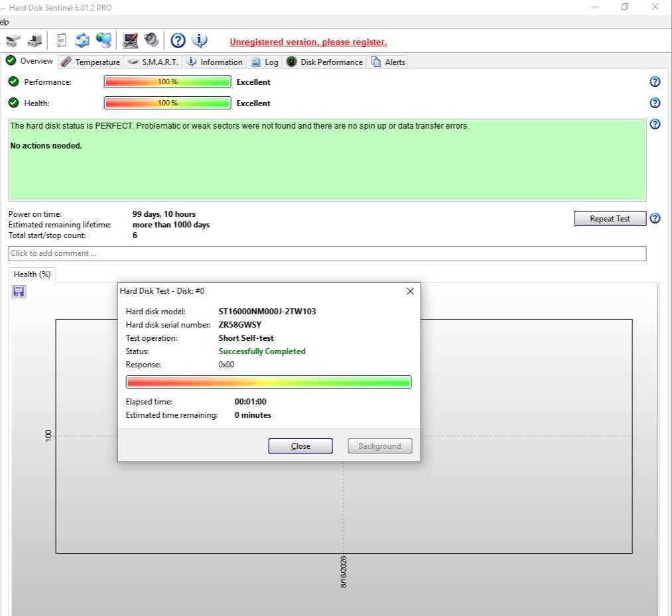Click the 'No actions needed.' status text
This screenshot has height=616, width=672.
point(46,146)
